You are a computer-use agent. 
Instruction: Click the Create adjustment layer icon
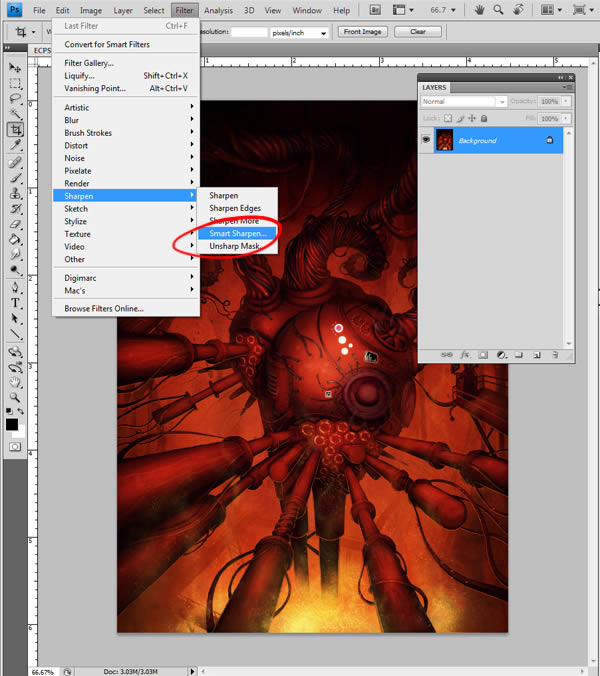501,355
